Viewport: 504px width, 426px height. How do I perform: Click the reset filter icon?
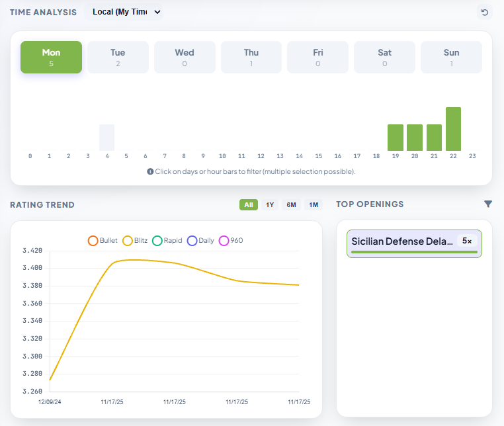pos(485,12)
